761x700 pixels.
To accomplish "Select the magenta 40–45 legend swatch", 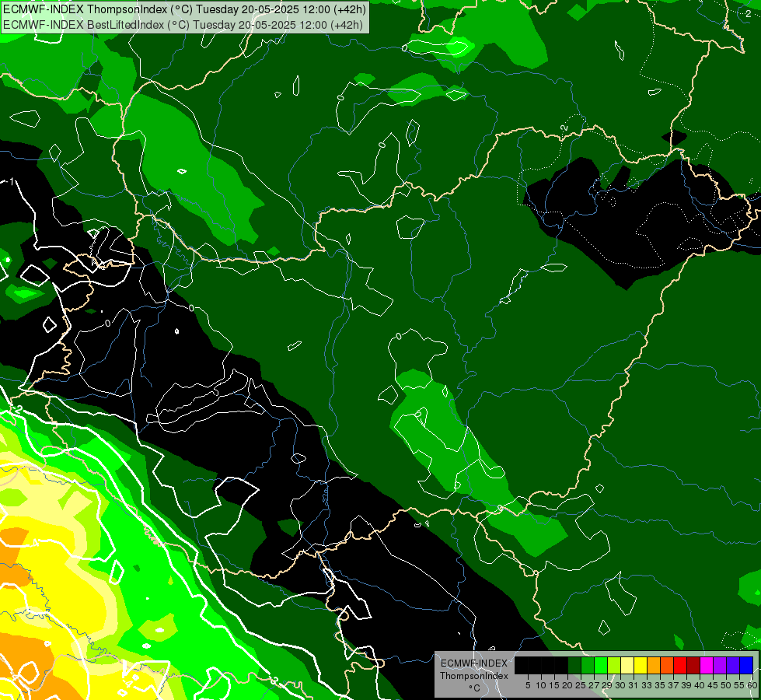I will pos(707,665).
